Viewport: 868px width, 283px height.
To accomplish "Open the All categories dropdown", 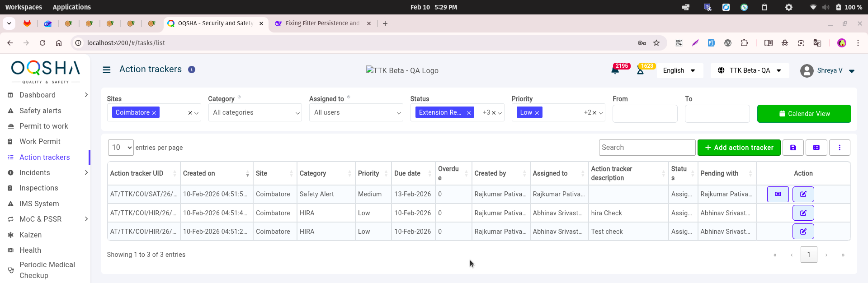I will (x=255, y=113).
